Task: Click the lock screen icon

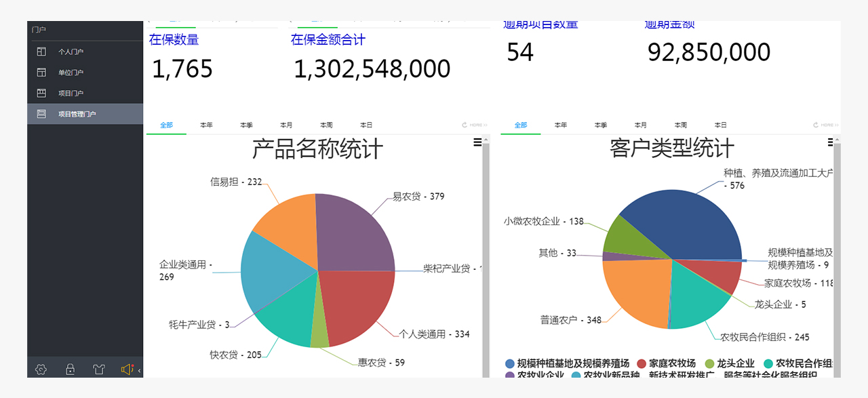Action: tap(70, 370)
